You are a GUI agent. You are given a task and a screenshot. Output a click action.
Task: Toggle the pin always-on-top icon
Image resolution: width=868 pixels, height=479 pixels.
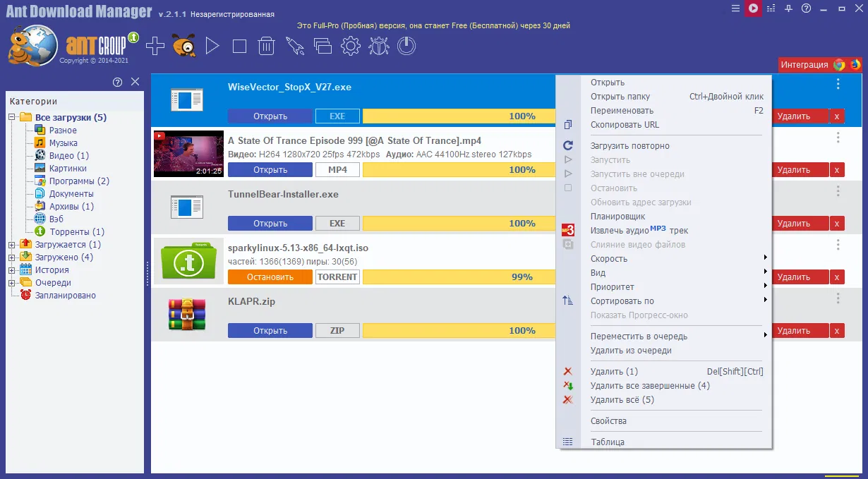[789, 8]
